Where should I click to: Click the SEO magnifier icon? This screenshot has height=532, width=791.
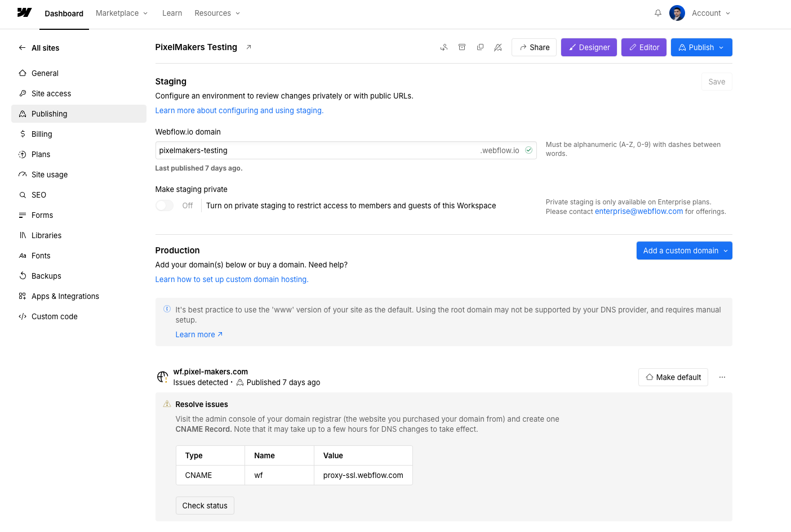click(23, 195)
